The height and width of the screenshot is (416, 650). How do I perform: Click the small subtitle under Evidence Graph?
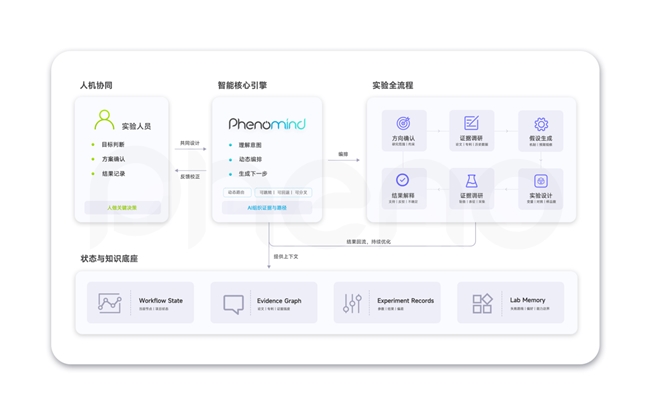click(274, 309)
